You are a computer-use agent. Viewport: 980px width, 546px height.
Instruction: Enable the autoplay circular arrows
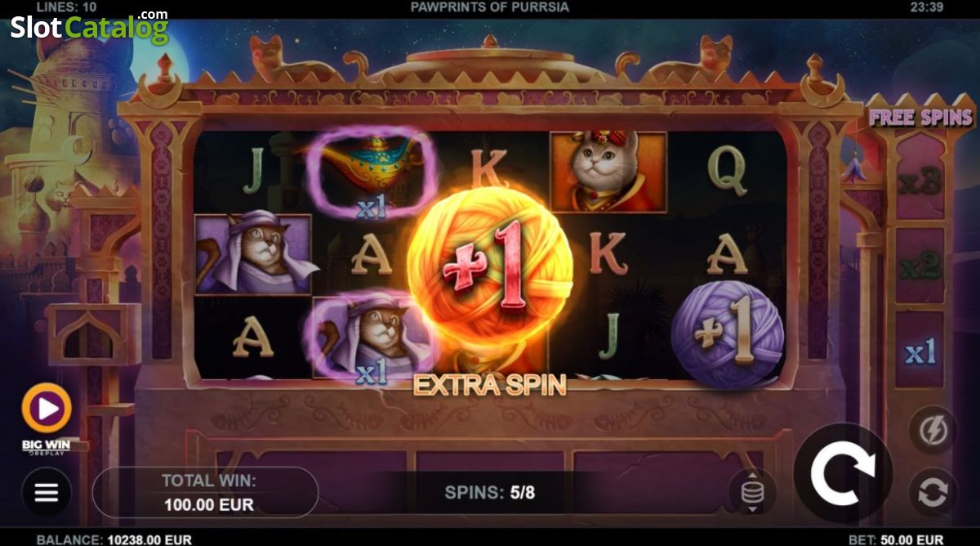pyautogui.click(x=933, y=492)
